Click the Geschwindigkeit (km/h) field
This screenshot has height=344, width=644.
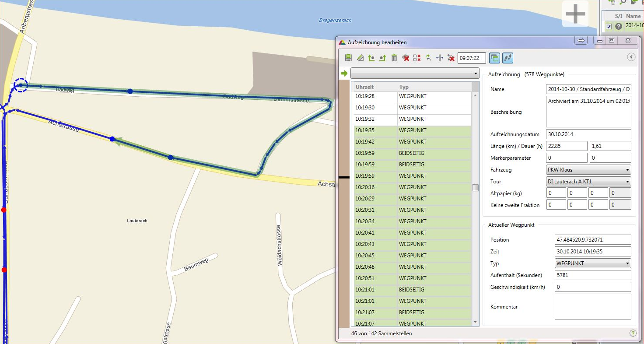click(x=593, y=287)
